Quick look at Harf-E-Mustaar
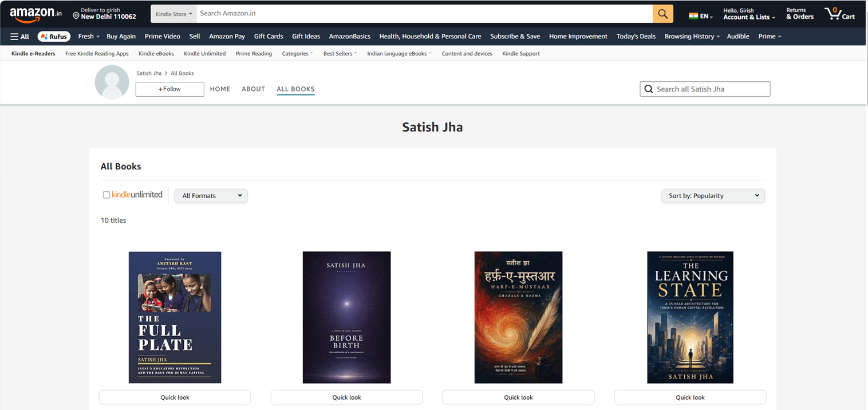Viewport: 868px width, 410px height. coord(518,397)
